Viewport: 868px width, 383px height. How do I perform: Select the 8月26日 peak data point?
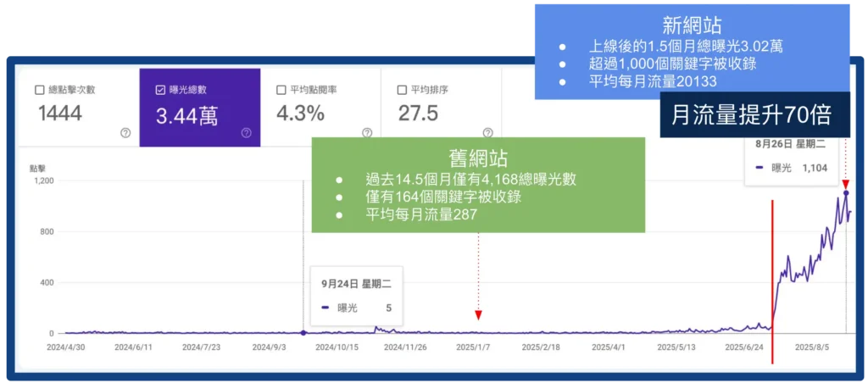(x=845, y=193)
